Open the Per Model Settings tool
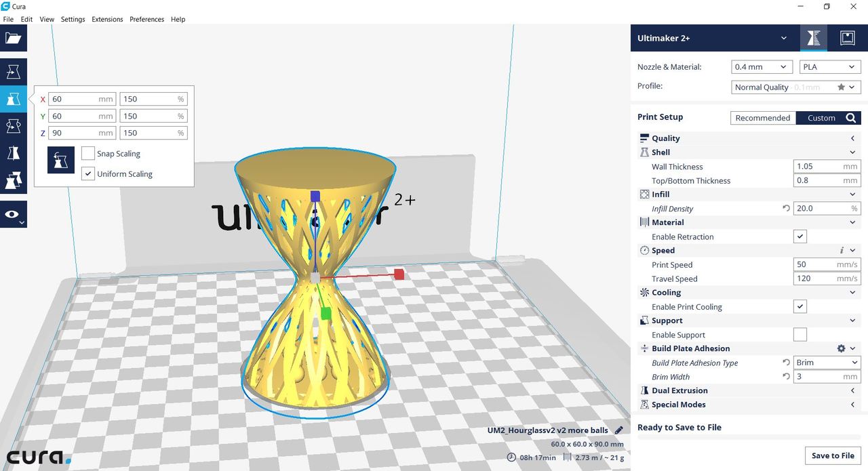The width and height of the screenshot is (868, 471). [13, 180]
